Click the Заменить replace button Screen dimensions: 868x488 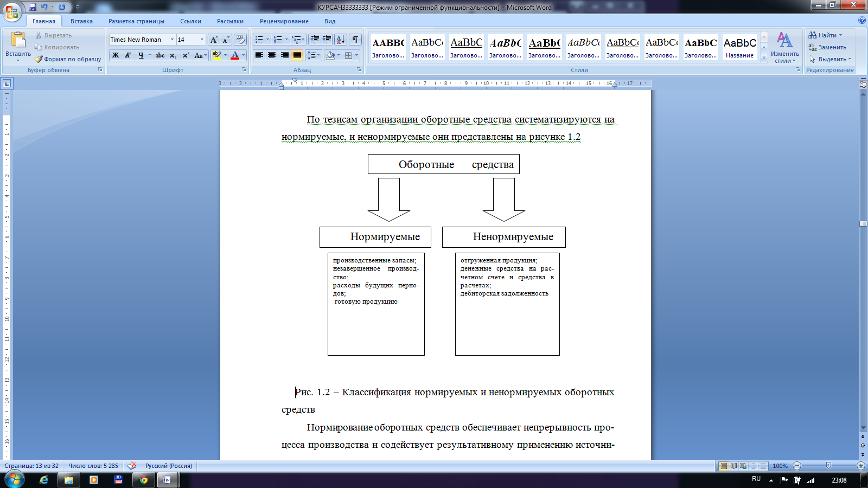pos(827,47)
